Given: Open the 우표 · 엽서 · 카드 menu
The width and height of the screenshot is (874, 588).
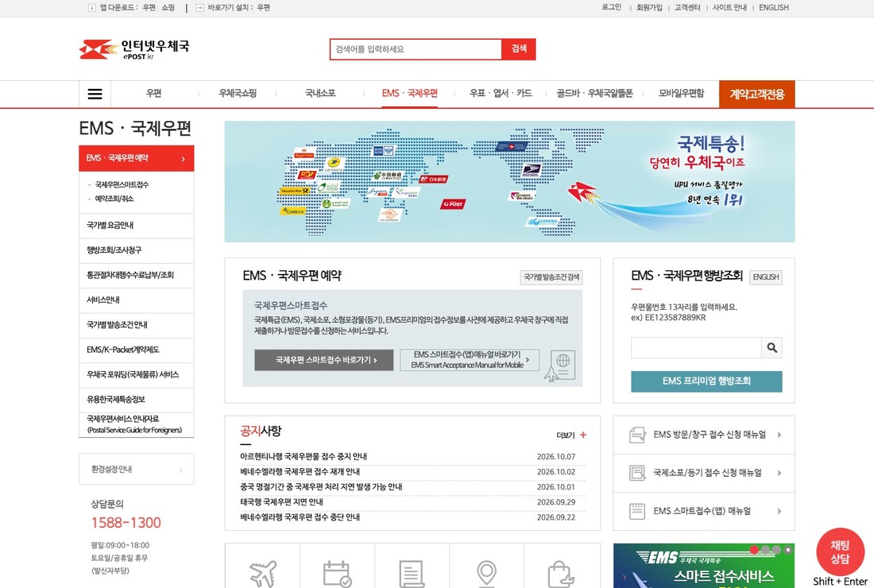Looking at the screenshot, I should [501, 93].
